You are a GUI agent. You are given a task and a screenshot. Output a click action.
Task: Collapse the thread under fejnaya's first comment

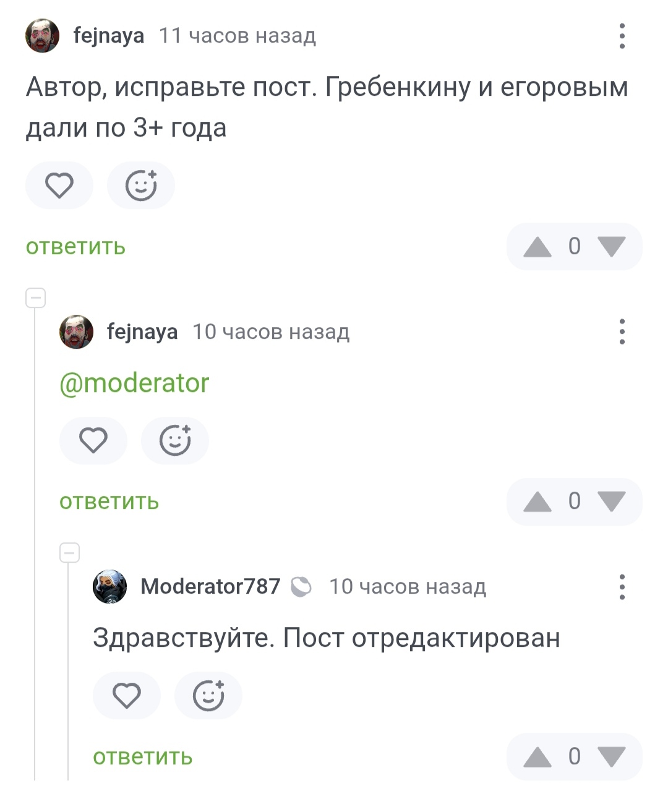(35, 298)
